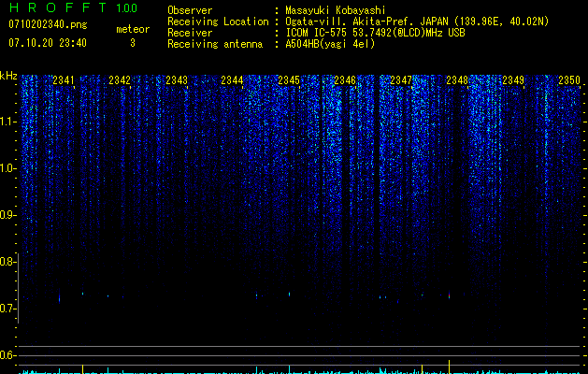Click the 0.6 kHz axis label
The width and height of the screenshot is (588, 374).
pos(7,355)
